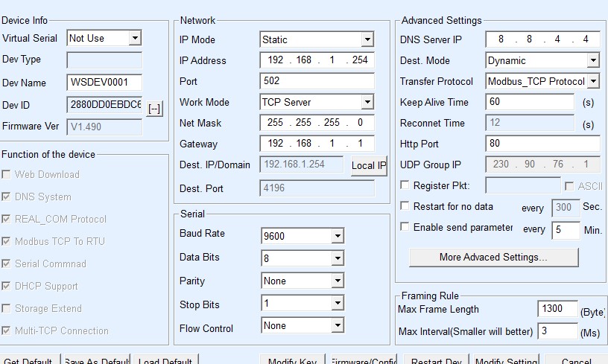608x364 pixels.
Task: Click the Port input field
Action: click(317, 81)
